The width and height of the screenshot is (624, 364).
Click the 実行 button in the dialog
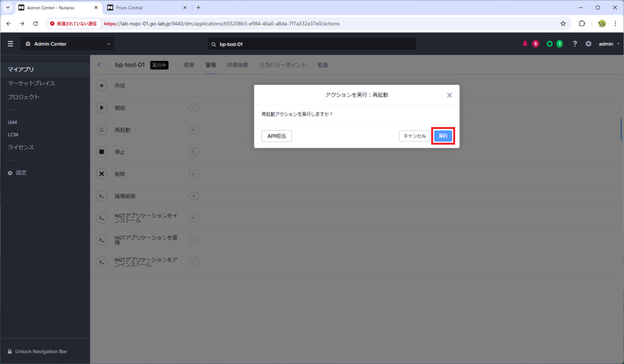(443, 136)
